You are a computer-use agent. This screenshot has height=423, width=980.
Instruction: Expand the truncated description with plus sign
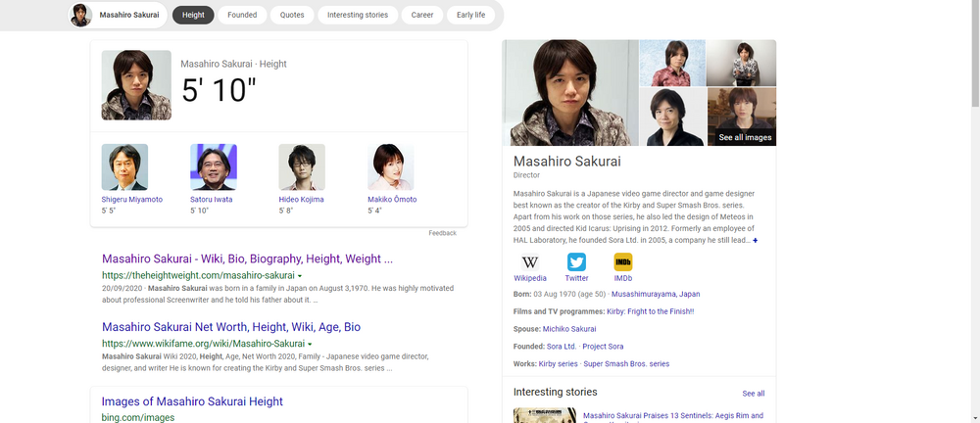pyautogui.click(x=755, y=241)
